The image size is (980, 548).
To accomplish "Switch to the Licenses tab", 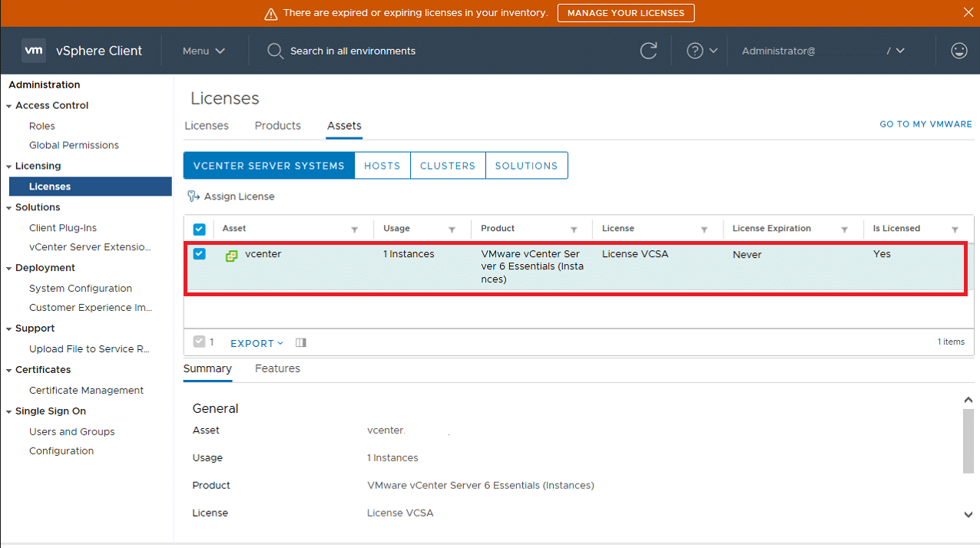I will [x=207, y=126].
